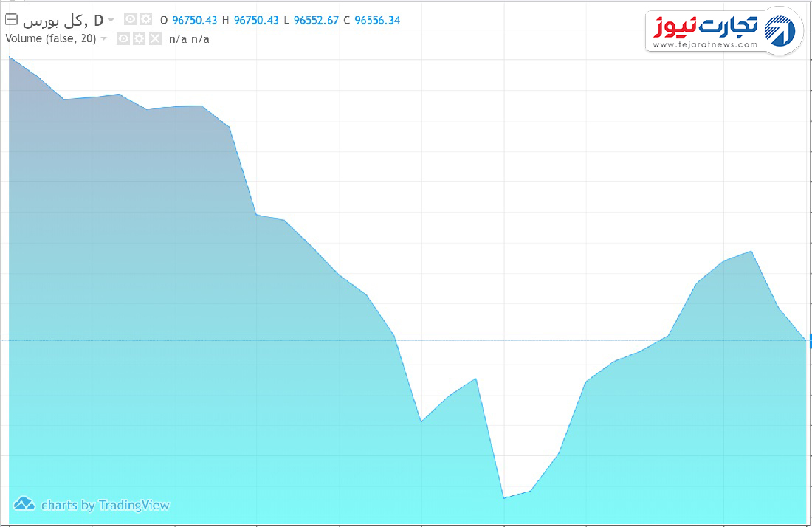Click the Close price value 96556.34
The image size is (812, 527).
tap(377, 21)
